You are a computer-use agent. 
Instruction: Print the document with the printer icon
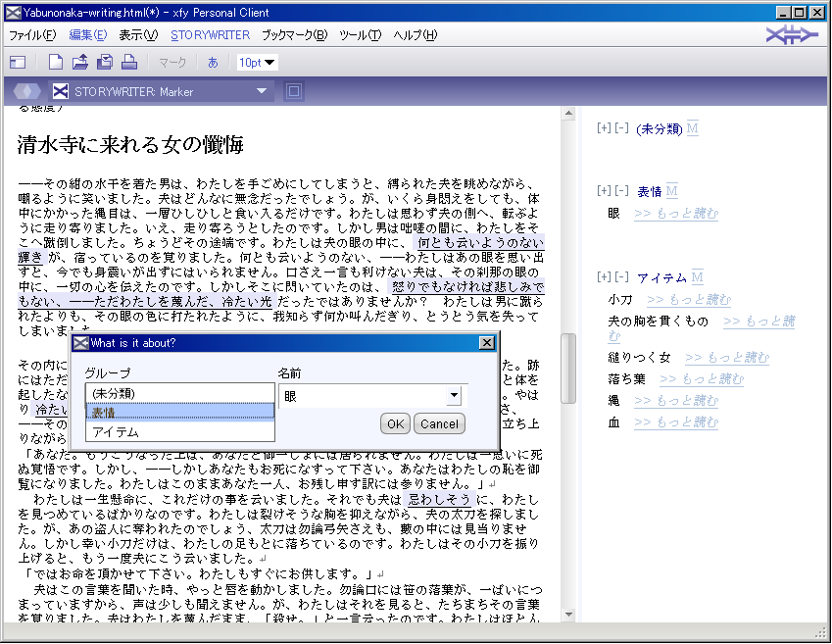(129, 62)
